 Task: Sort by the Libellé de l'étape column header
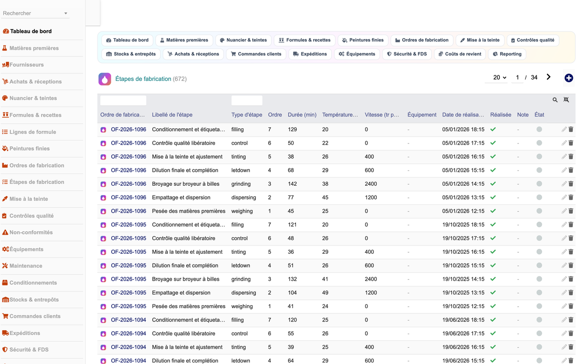coord(172,115)
